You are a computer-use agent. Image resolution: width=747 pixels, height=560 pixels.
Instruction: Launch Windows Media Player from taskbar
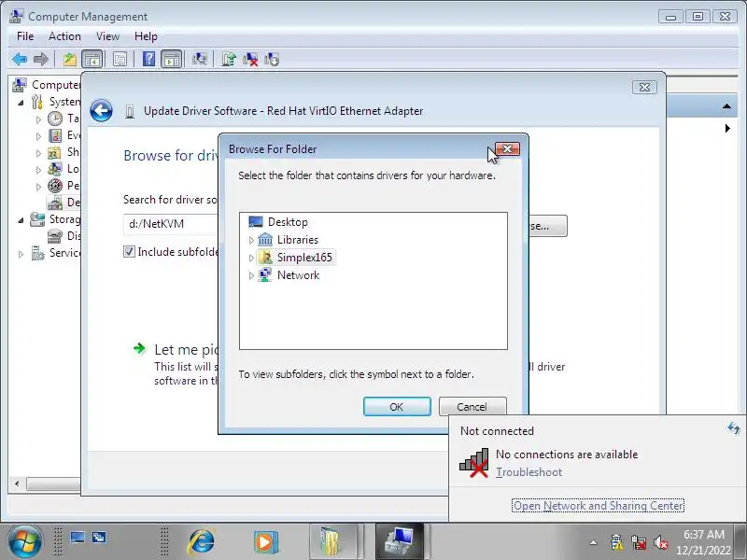point(264,542)
